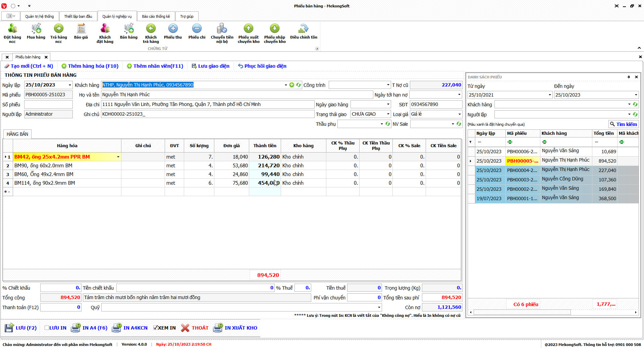This screenshot has width=644, height=348.
Task: Uncheck the XEM IN checkbox
Action: click(x=156, y=328)
